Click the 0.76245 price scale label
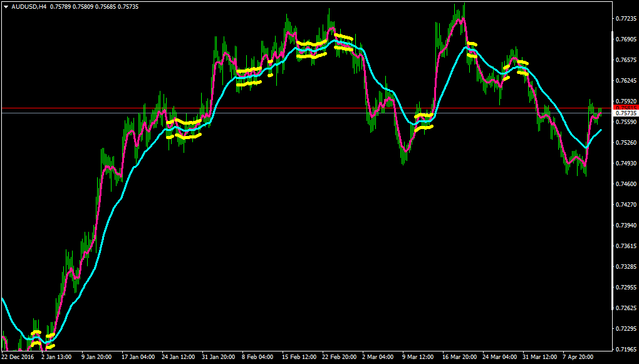Viewport: 639px width, 364px height. coord(626,81)
